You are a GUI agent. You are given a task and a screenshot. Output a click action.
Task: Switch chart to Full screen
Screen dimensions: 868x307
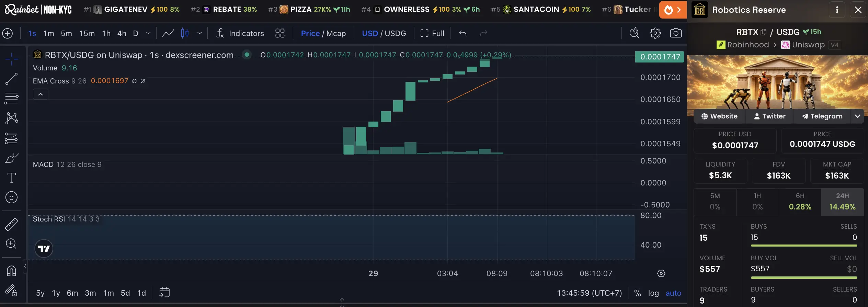[x=432, y=33]
